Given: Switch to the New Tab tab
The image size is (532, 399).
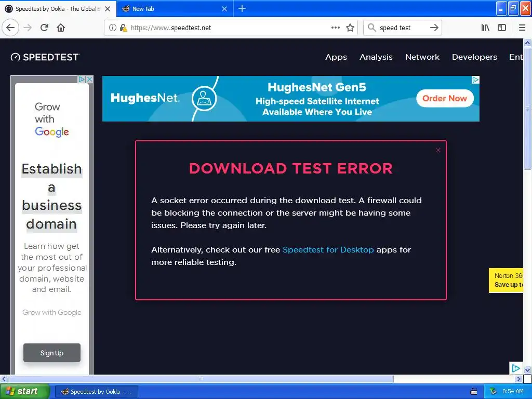Looking at the screenshot, I should [x=175, y=9].
